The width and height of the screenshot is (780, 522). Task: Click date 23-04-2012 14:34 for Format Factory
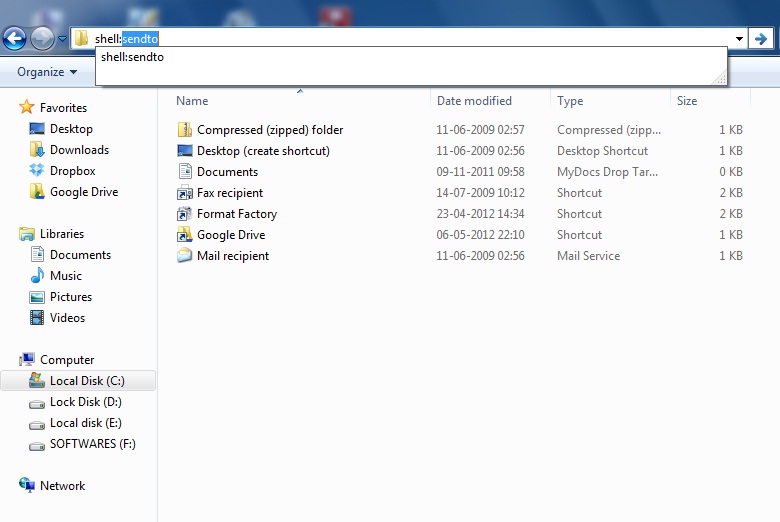tap(481, 214)
